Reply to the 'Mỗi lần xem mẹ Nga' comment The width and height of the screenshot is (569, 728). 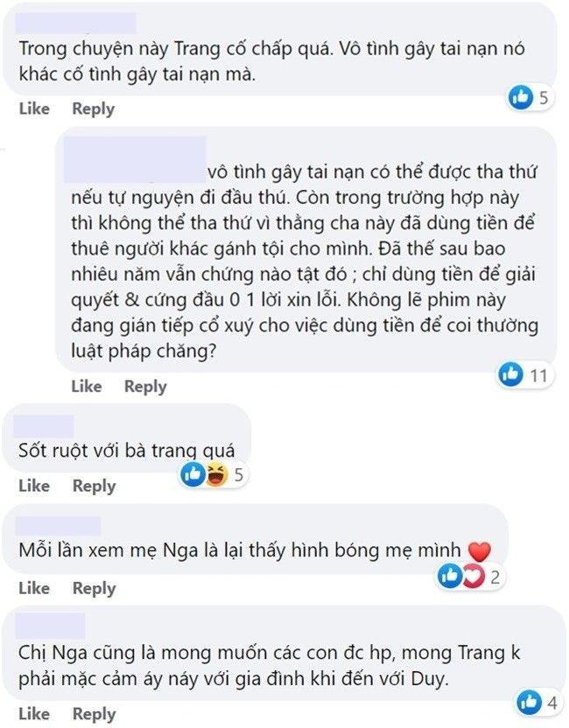[x=93, y=588]
